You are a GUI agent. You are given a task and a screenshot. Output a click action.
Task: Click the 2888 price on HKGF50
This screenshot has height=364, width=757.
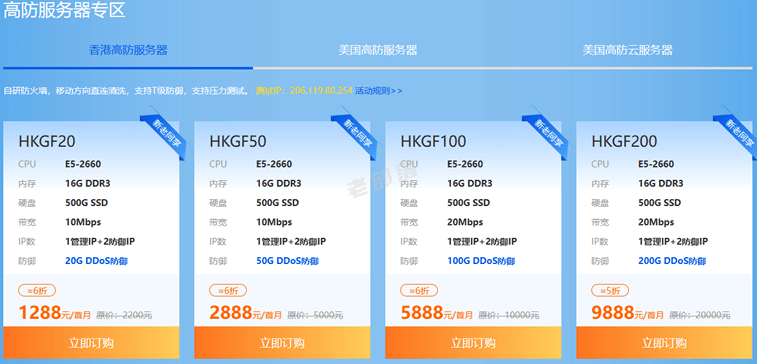231,313
